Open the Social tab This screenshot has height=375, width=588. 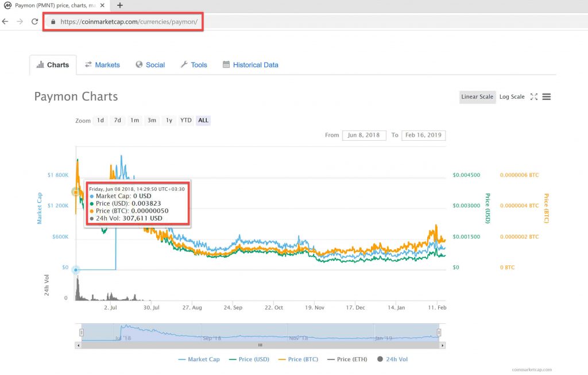(150, 65)
